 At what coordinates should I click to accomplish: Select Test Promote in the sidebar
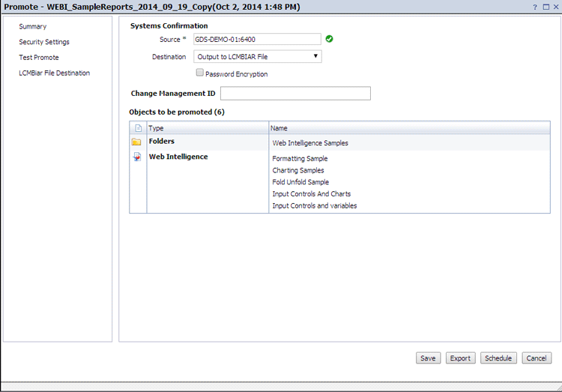pyautogui.click(x=39, y=58)
